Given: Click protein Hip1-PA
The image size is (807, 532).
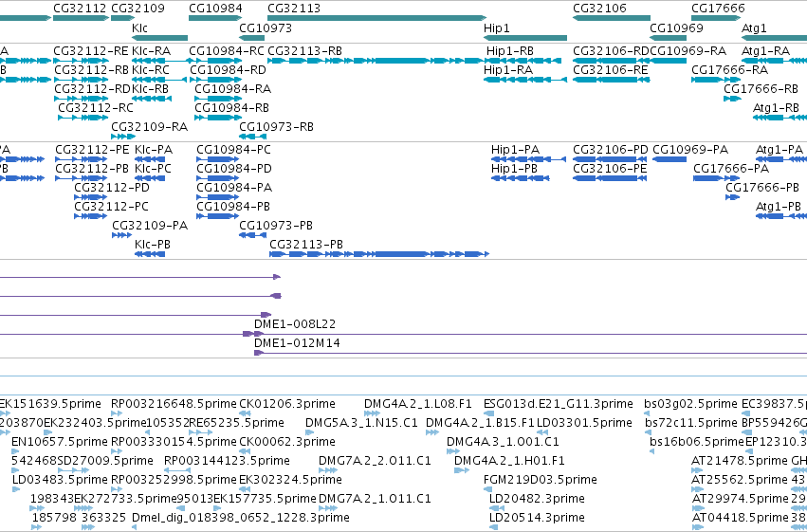Looking at the screenshot, I should tap(515, 150).
